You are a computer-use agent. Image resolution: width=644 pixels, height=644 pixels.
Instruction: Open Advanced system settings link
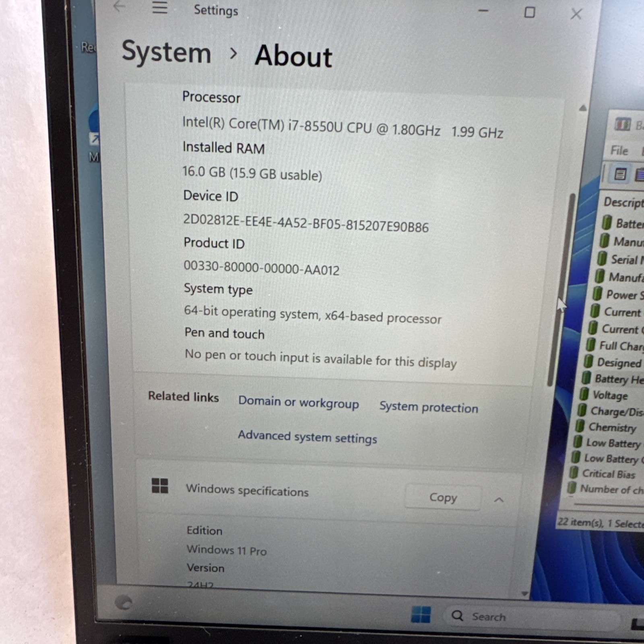point(307,437)
